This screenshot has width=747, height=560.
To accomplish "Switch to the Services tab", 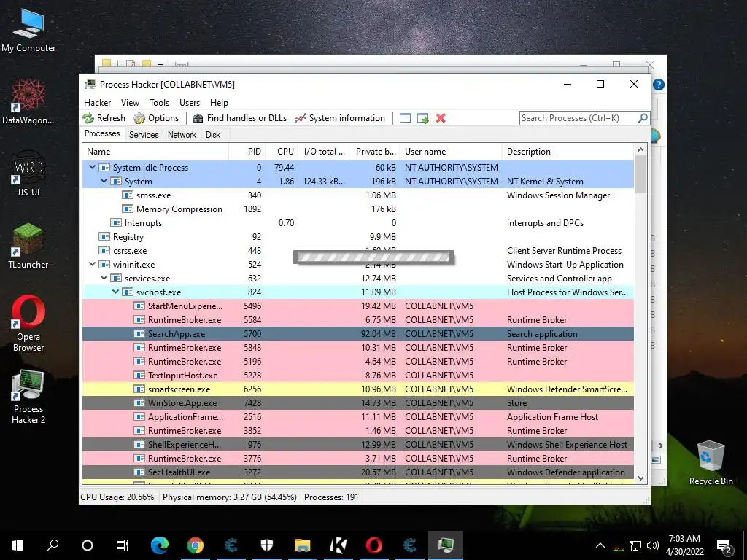I will point(144,135).
